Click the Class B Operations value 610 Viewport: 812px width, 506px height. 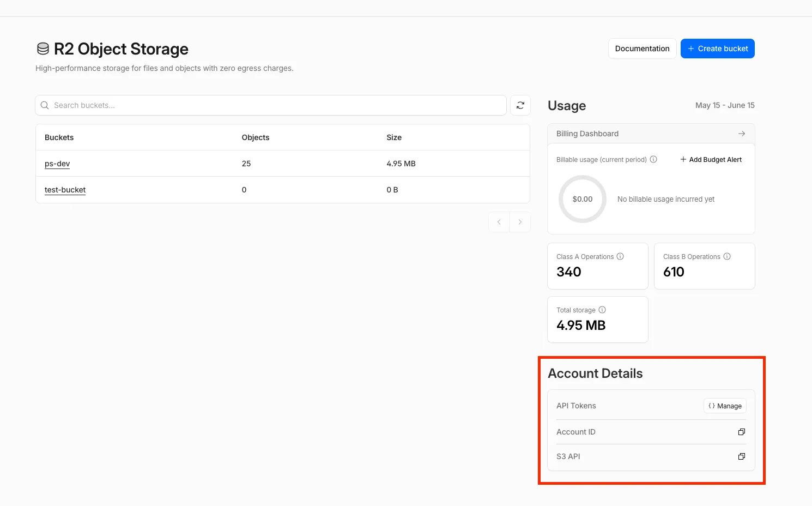[674, 272]
